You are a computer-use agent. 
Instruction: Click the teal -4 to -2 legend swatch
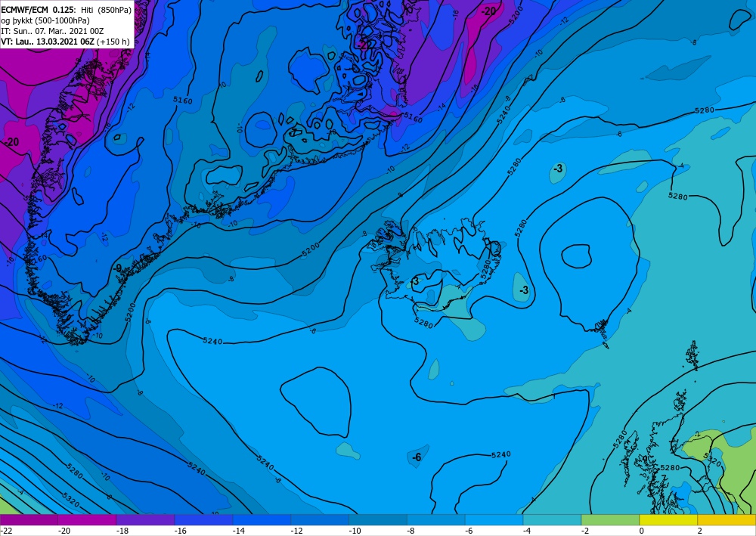coord(552,520)
